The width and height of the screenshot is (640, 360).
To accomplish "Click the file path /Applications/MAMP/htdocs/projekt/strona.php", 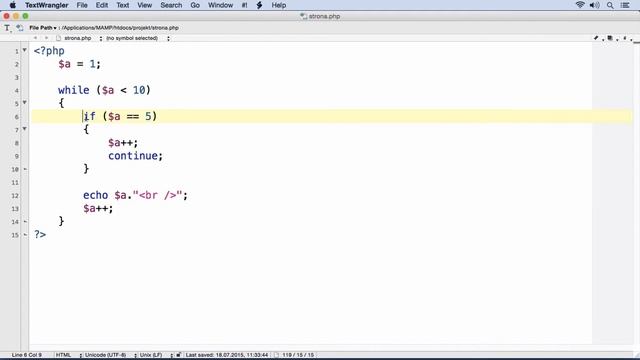I will click(120, 28).
